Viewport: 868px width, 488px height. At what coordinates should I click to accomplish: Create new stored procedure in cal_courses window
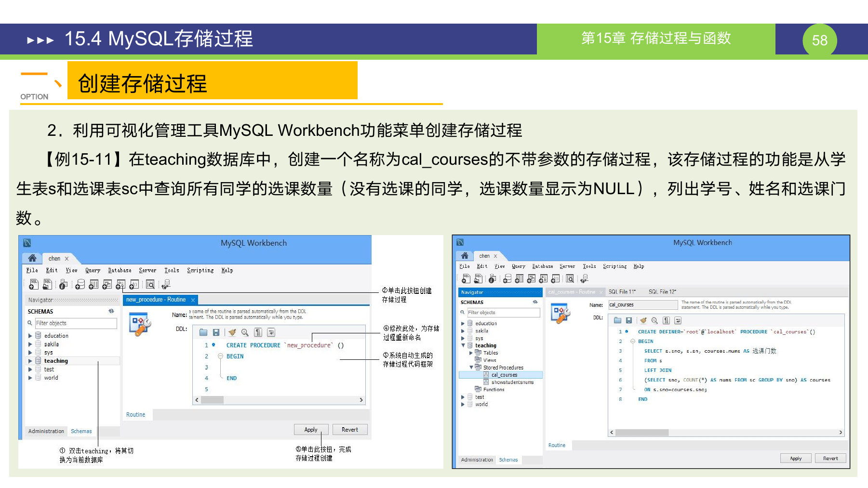tap(543, 278)
